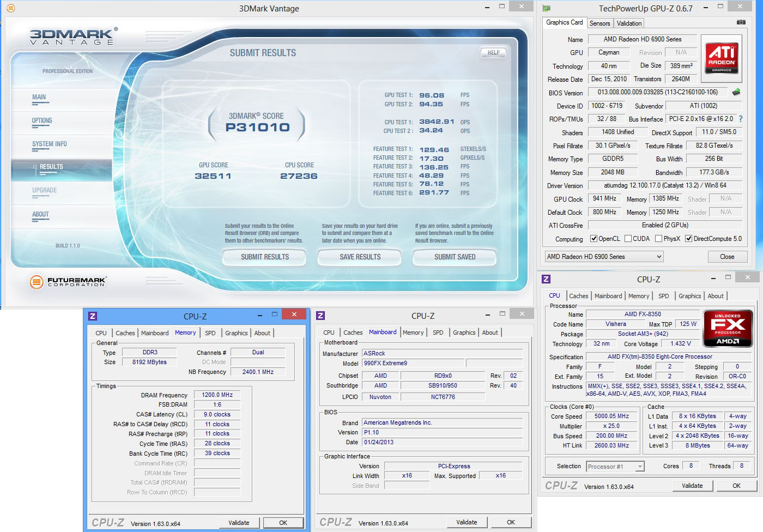Open OPTIONS in the 3DMark sidebar
Viewport: 763px width, 532px height.
point(42,120)
